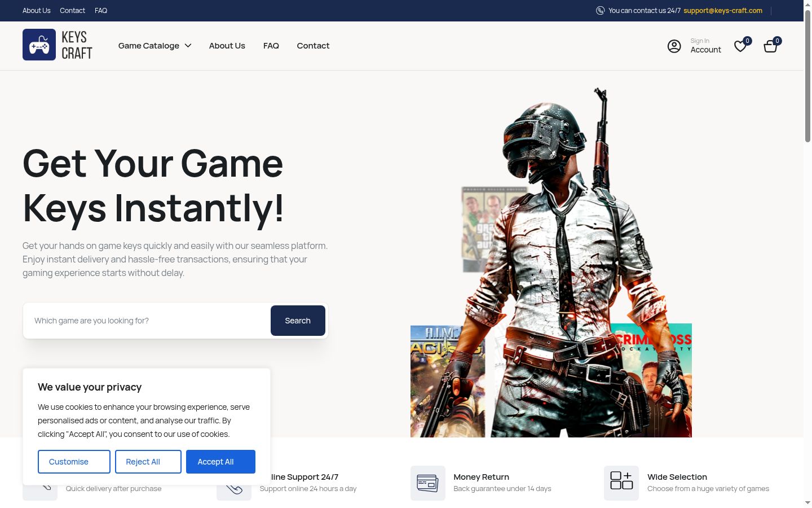Image resolution: width=812 pixels, height=508 pixels.
Task: Click 'Choose from a huge variety of games'
Action: [x=708, y=489]
